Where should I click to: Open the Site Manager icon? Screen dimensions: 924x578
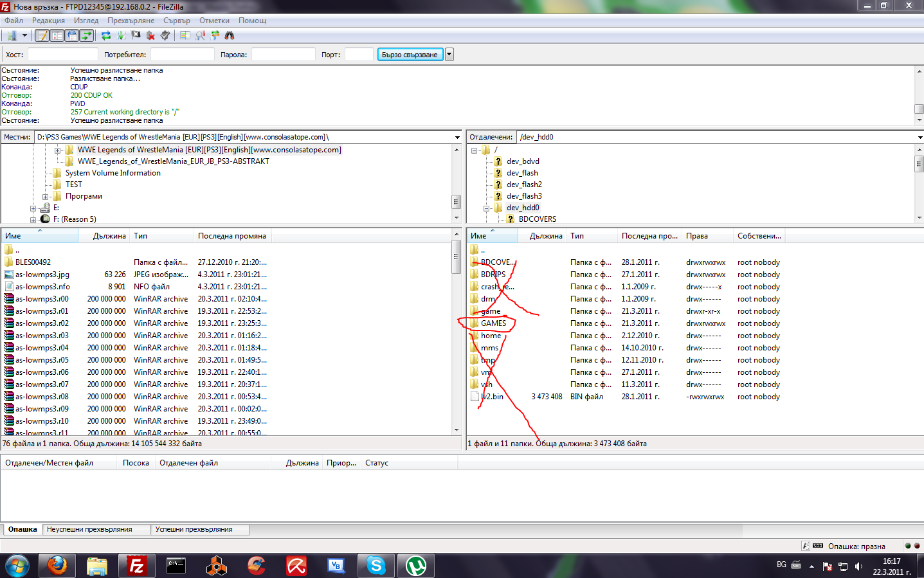(12, 35)
